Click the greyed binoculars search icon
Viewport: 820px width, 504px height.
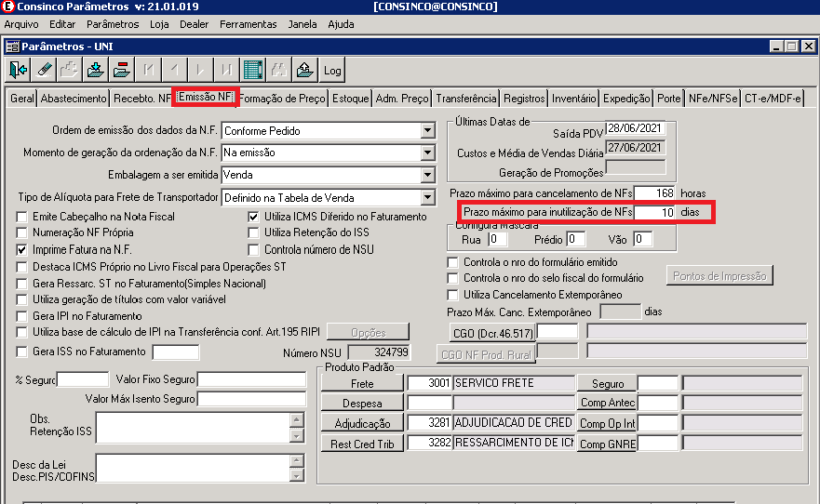click(x=279, y=70)
